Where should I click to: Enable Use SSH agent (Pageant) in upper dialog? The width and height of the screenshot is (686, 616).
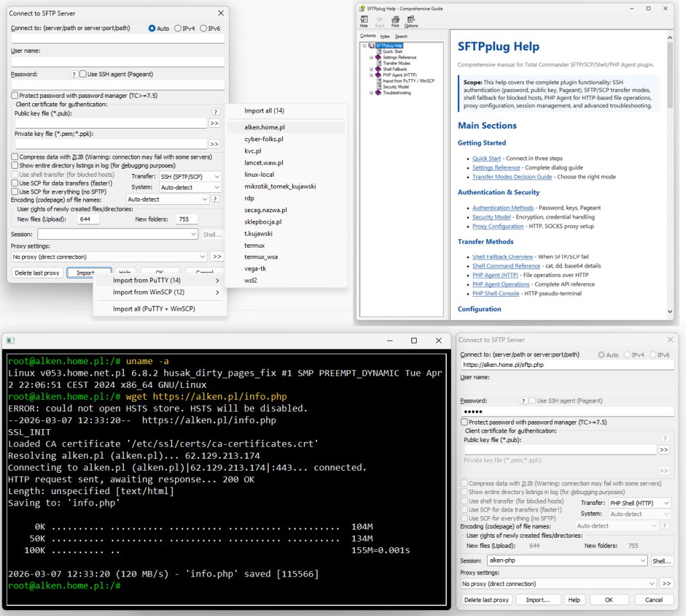point(82,74)
